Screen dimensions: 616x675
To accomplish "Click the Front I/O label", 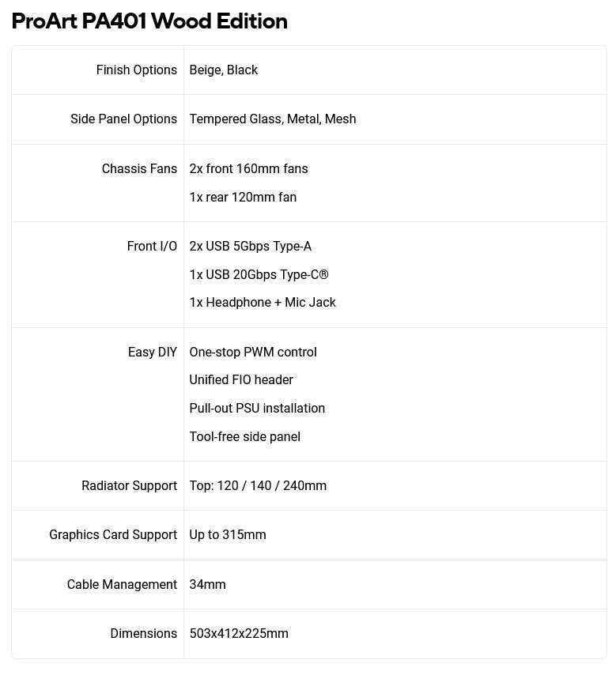I will 152,247.
